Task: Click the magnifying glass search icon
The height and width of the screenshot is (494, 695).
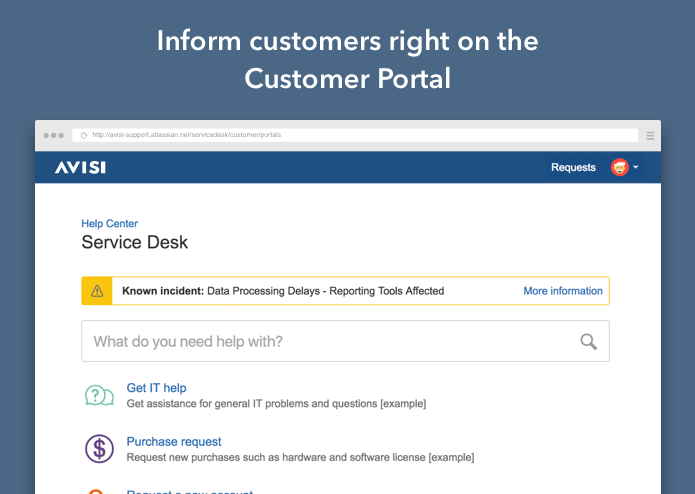Action: (588, 341)
